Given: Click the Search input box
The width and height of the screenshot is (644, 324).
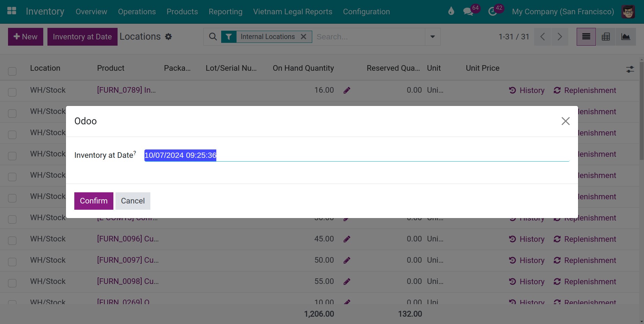Looking at the screenshot, I should (x=369, y=37).
